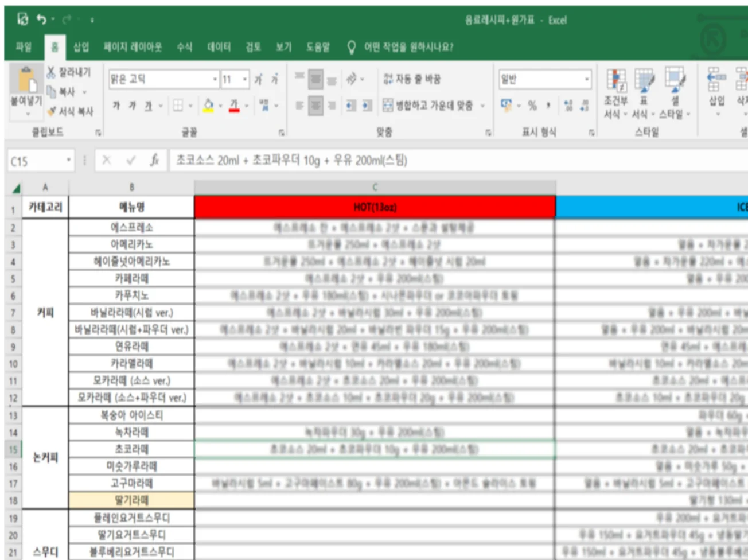Open the 파일 (File) tab

pos(24,47)
